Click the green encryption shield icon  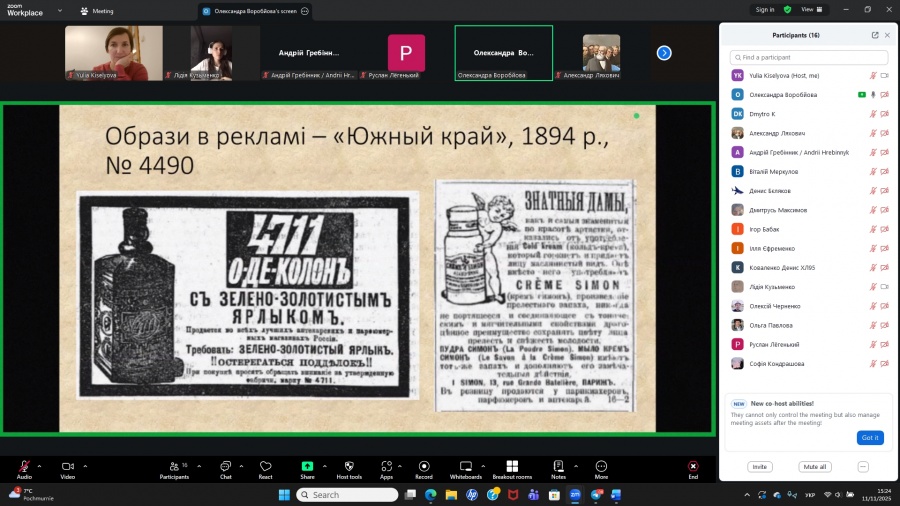pos(788,9)
